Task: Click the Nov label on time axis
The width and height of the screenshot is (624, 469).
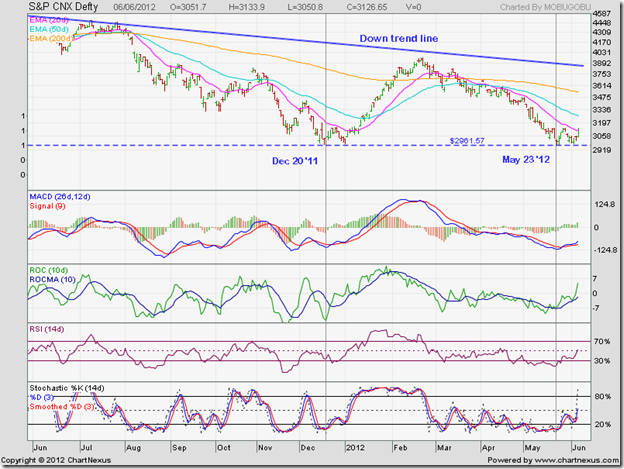Action: [265, 448]
